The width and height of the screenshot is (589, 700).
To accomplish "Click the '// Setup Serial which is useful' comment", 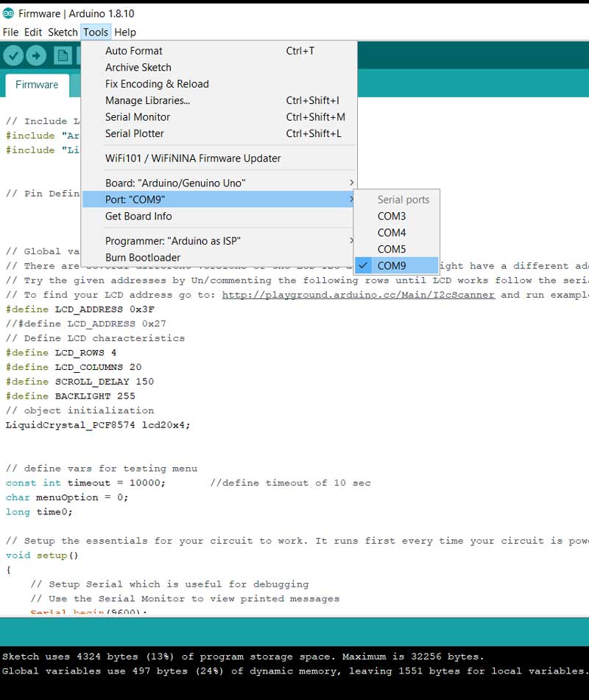I will (169, 584).
